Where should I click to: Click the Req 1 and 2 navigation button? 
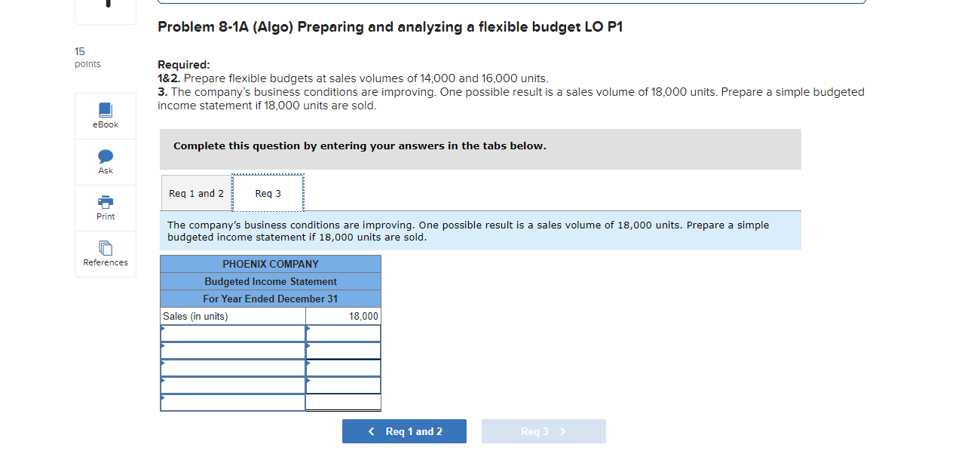pos(404,431)
